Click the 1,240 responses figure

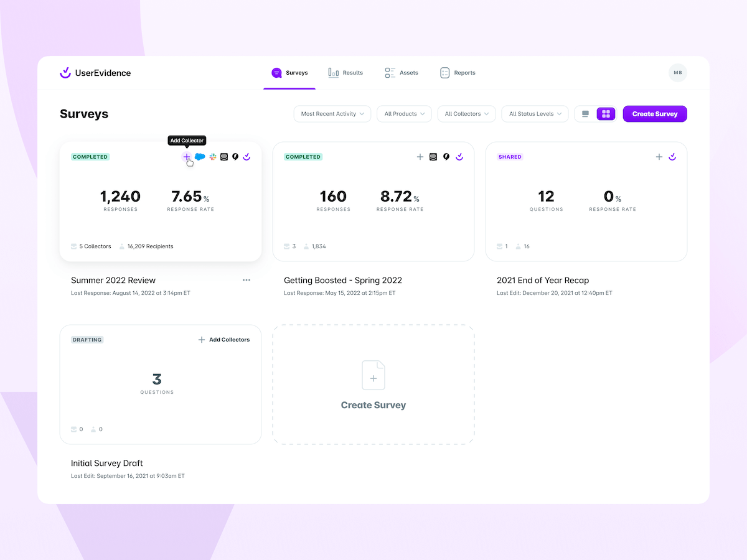pos(121,197)
